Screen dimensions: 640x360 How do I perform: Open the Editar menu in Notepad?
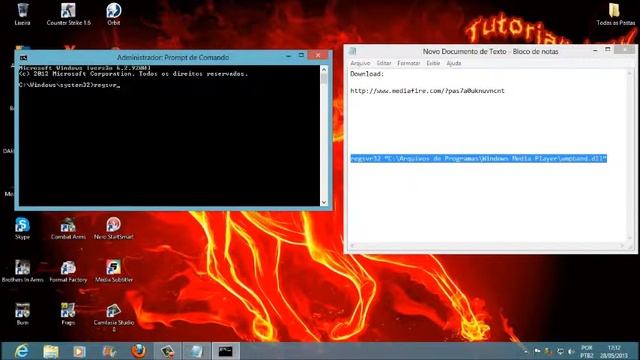384,63
